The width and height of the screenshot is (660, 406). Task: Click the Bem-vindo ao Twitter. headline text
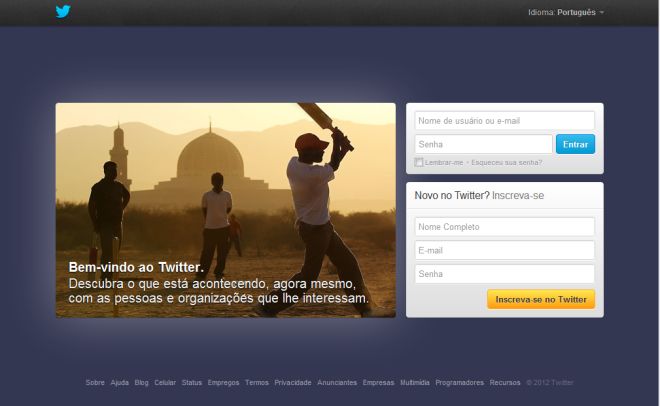tap(136, 267)
